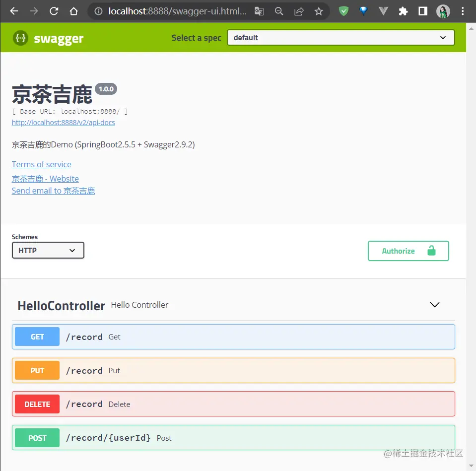Screen dimensions: 476x471
Task: Share this page via share icon
Action: [299, 11]
